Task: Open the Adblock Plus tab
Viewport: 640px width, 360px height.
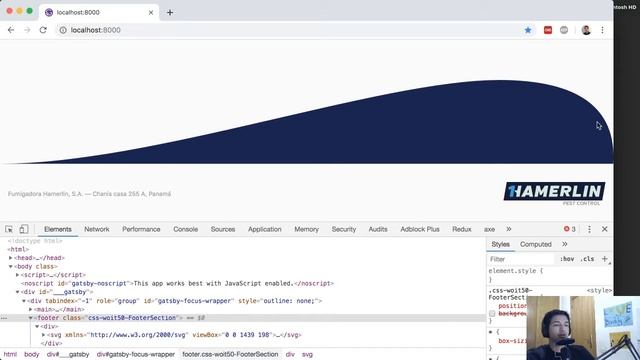Action: click(420, 229)
